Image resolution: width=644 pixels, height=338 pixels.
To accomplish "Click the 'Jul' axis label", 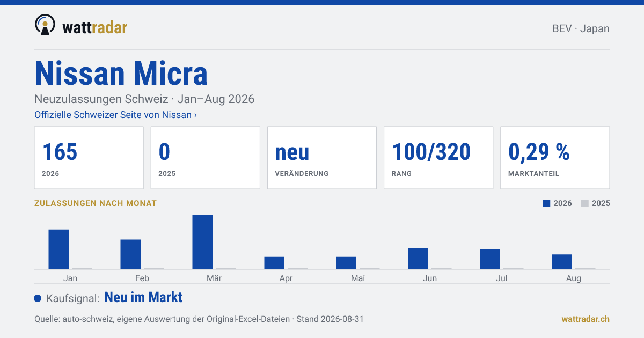I will coord(502,278).
